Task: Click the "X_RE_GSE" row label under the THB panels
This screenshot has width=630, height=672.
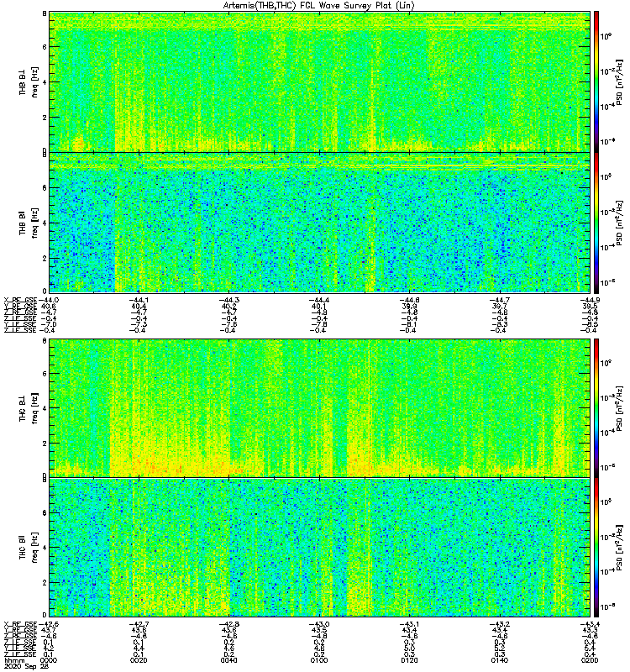Action: point(20,300)
